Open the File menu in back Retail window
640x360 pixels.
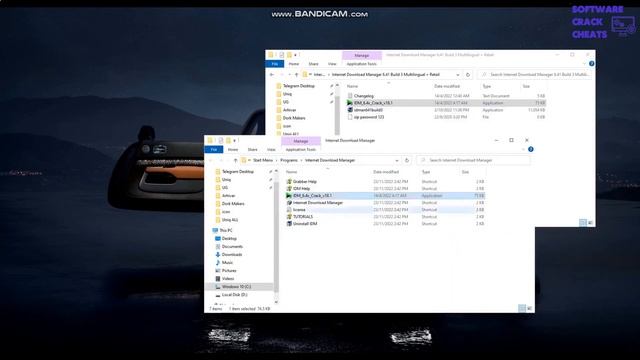[275, 64]
